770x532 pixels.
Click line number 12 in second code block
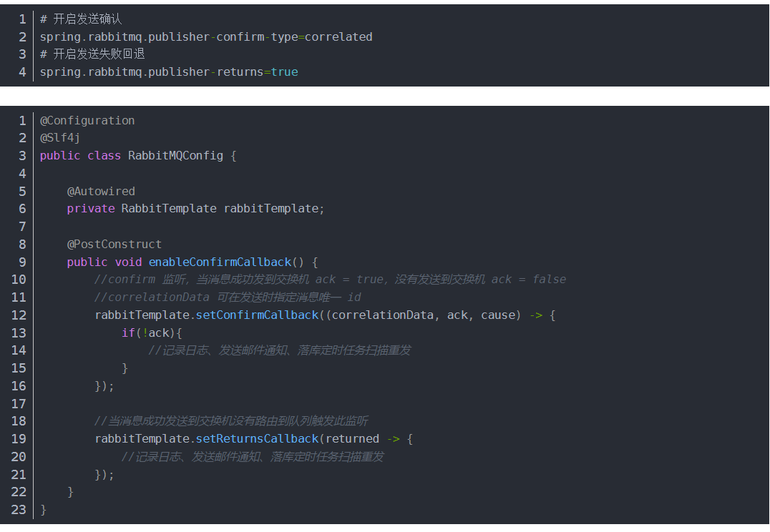(x=19, y=315)
